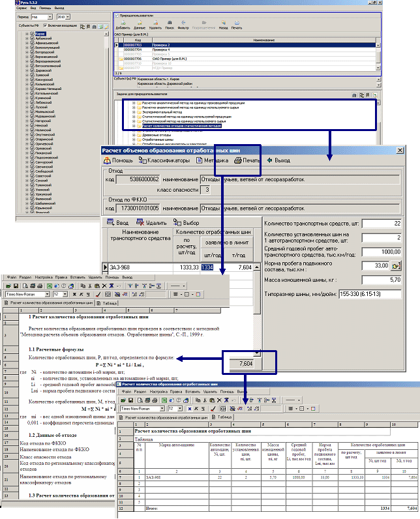
Task: Click the Помощь help button in calculation dialog
Action: tap(118, 160)
